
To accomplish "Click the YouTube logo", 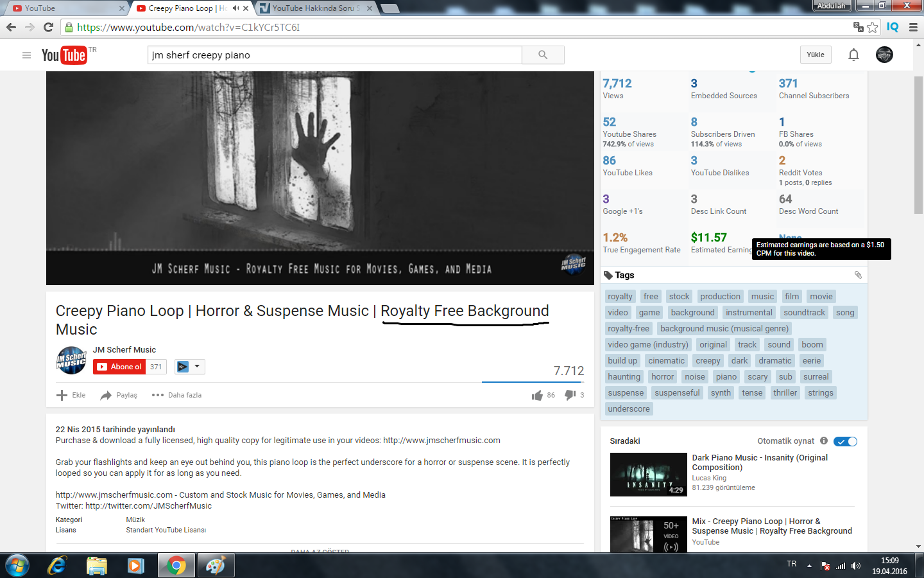I will 64,55.
